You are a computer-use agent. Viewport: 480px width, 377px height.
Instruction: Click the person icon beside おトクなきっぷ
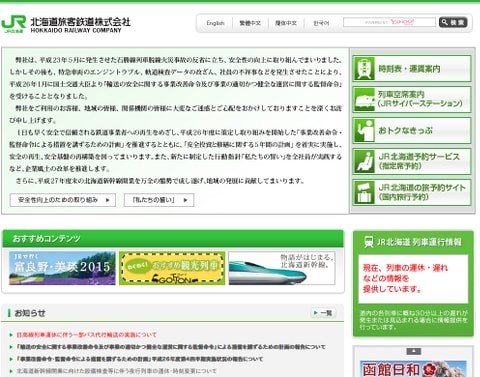(x=364, y=131)
